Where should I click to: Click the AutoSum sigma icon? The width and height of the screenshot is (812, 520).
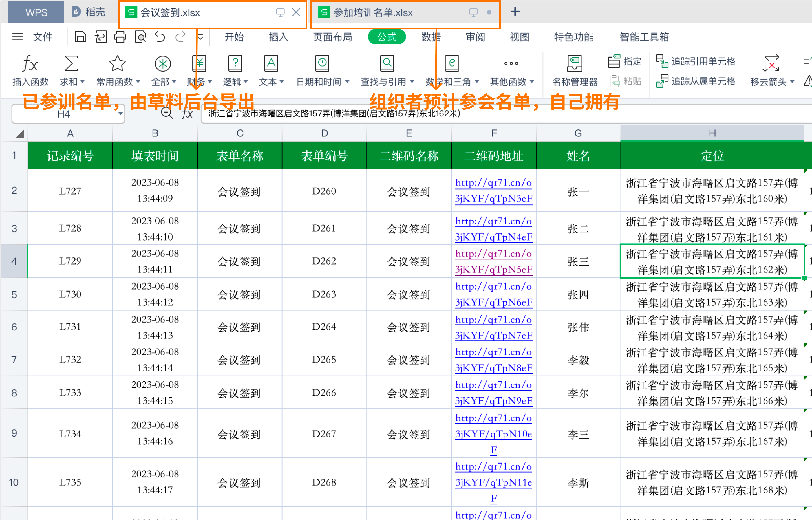[x=71, y=63]
